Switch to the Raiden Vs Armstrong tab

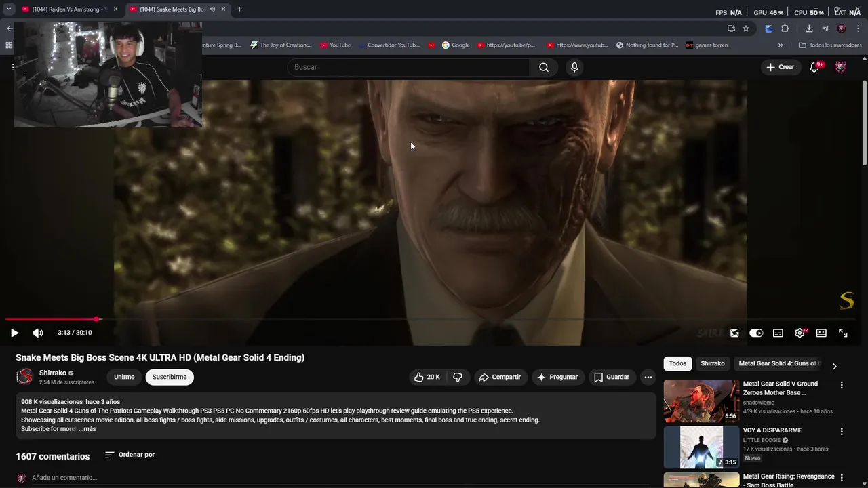71,9
